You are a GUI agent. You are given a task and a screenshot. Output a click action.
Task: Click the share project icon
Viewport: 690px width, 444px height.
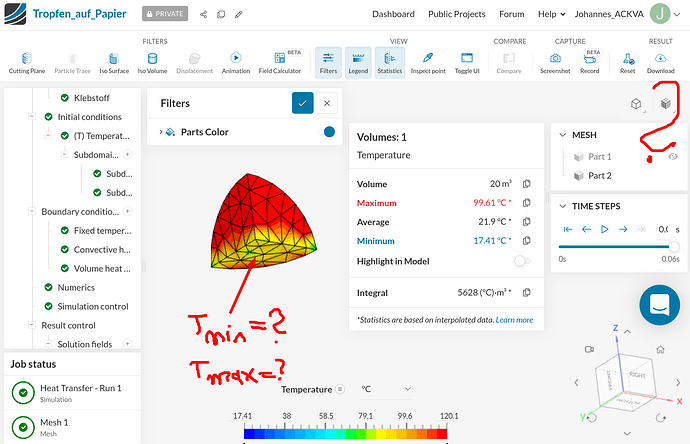pos(203,15)
